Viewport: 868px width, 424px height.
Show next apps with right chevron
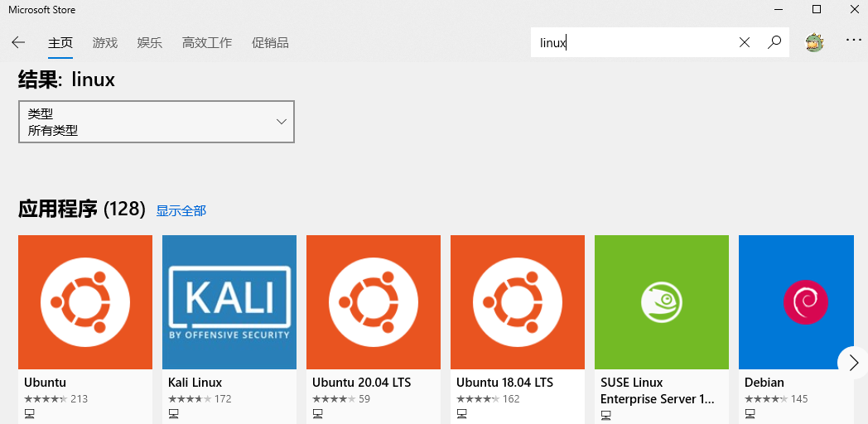(x=853, y=363)
